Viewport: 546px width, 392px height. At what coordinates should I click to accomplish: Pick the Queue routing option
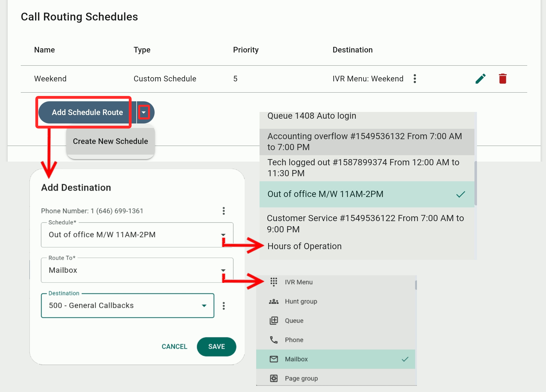point(294,320)
